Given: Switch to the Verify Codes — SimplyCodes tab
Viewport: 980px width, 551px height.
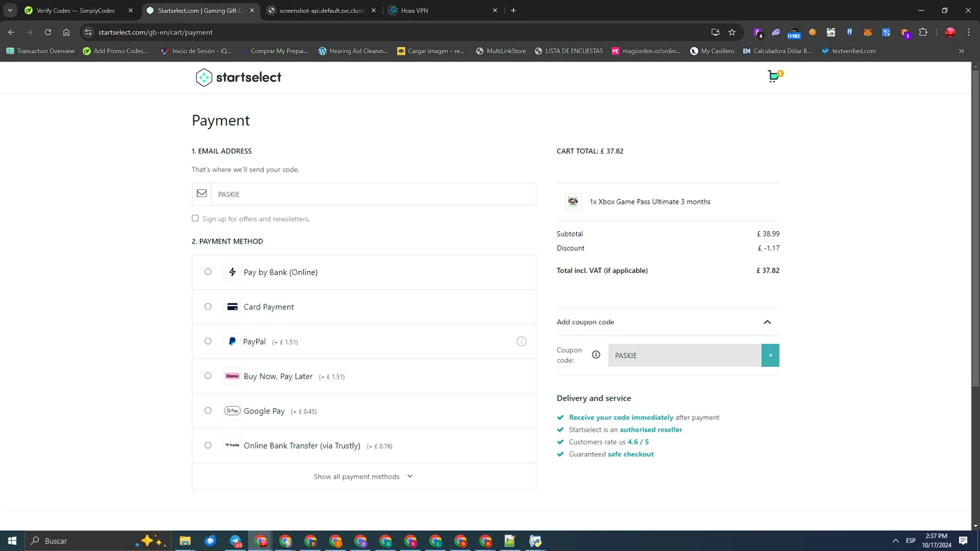Looking at the screenshot, I should click(75, 10).
